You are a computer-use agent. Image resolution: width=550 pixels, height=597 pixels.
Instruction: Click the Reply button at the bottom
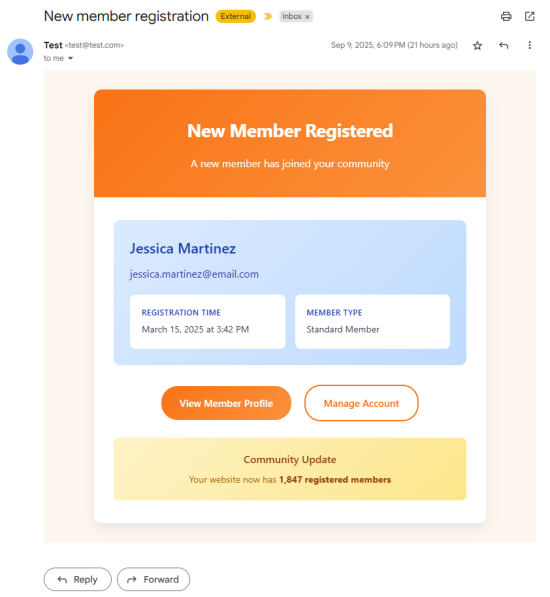[78, 579]
